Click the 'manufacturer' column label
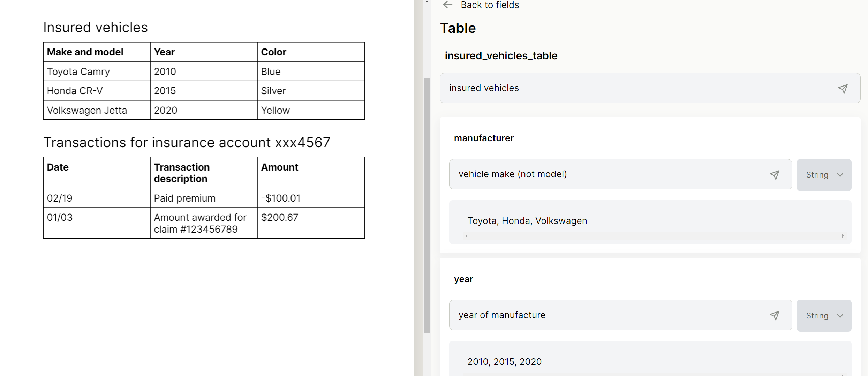This screenshot has height=376, width=868. pyautogui.click(x=484, y=138)
